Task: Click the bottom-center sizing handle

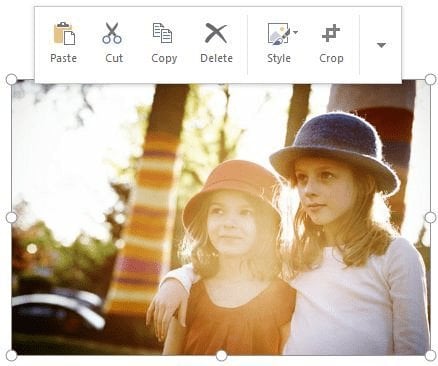Action: point(221,356)
